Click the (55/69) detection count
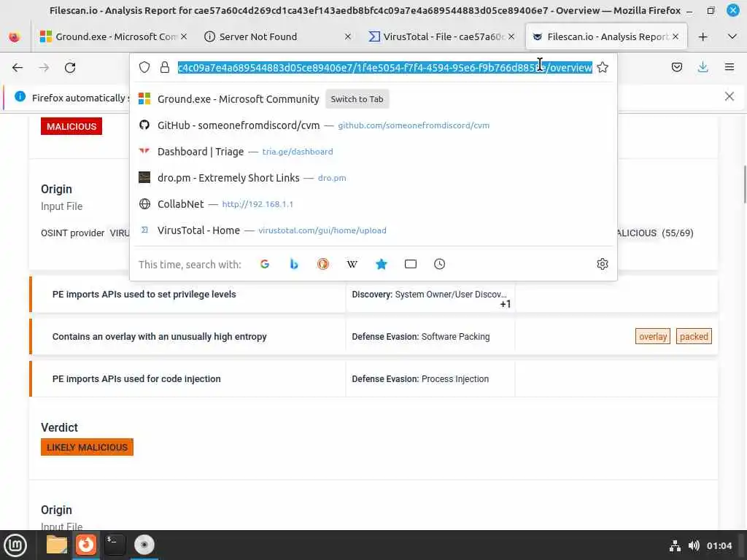Image resolution: width=747 pixels, height=560 pixels. click(x=678, y=233)
